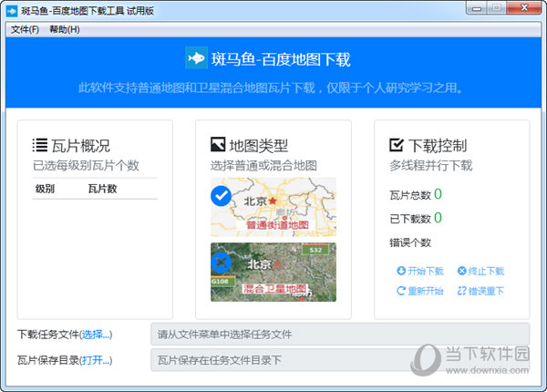The height and width of the screenshot is (392, 547).
Task: Retry failed tiles with 错误重下
Action: [x=480, y=291]
